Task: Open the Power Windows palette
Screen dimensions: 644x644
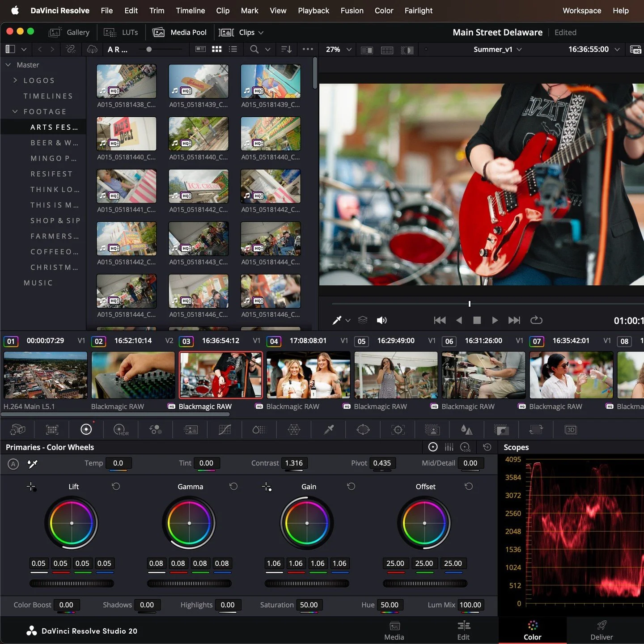Action: click(x=363, y=430)
